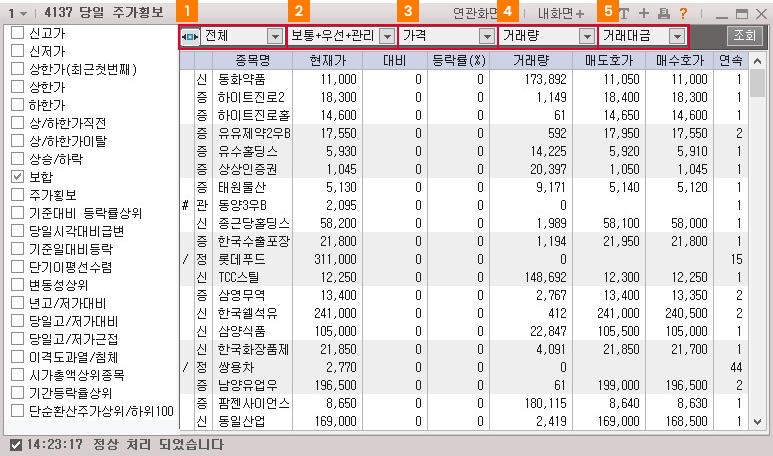Click scrollbar down arrow in table
The image size is (773, 456).
(757, 421)
